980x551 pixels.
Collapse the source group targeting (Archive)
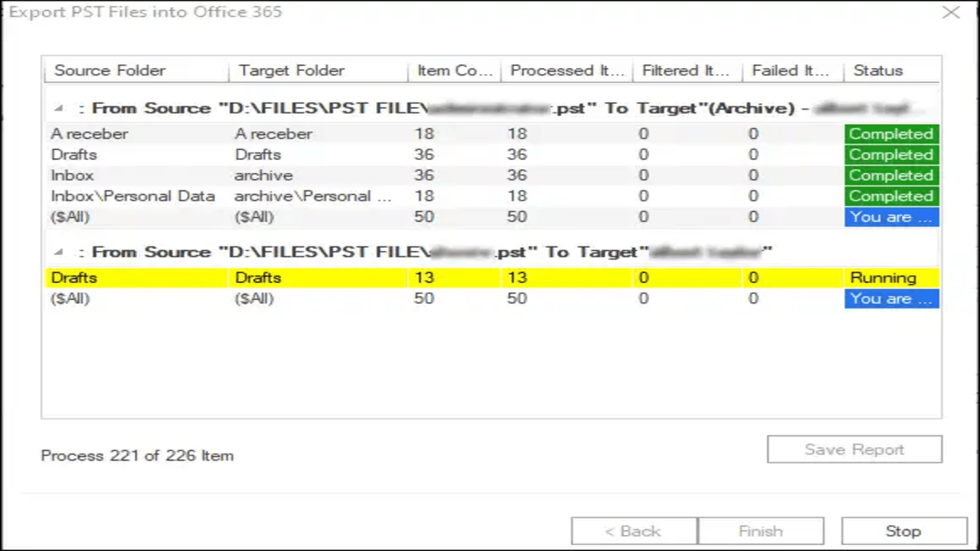[59, 109]
